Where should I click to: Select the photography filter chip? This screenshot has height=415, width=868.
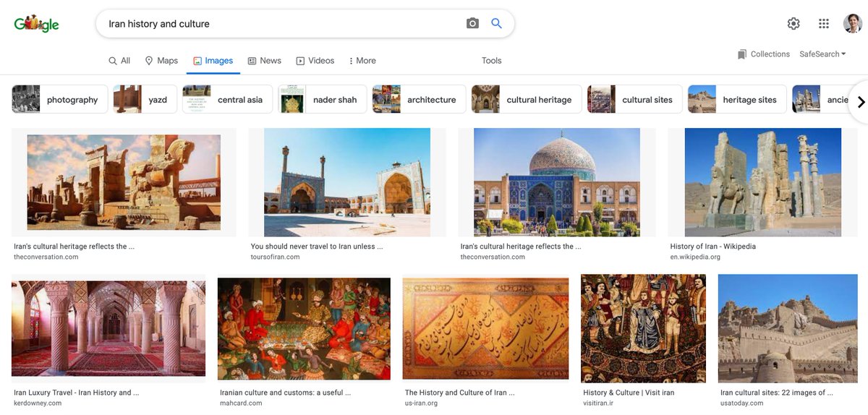59,100
